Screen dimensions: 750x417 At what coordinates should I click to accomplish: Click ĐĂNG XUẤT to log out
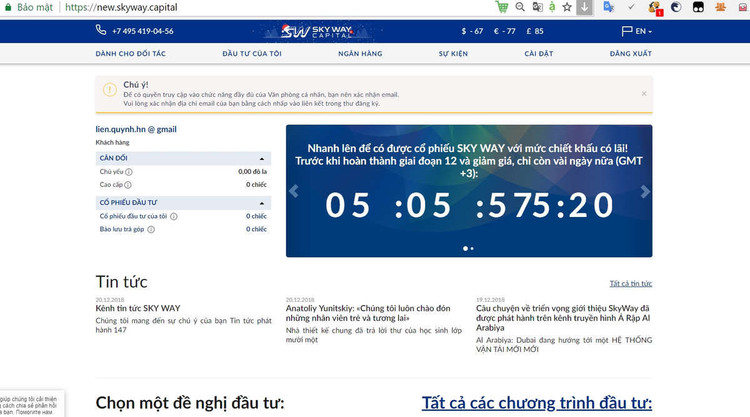630,54
